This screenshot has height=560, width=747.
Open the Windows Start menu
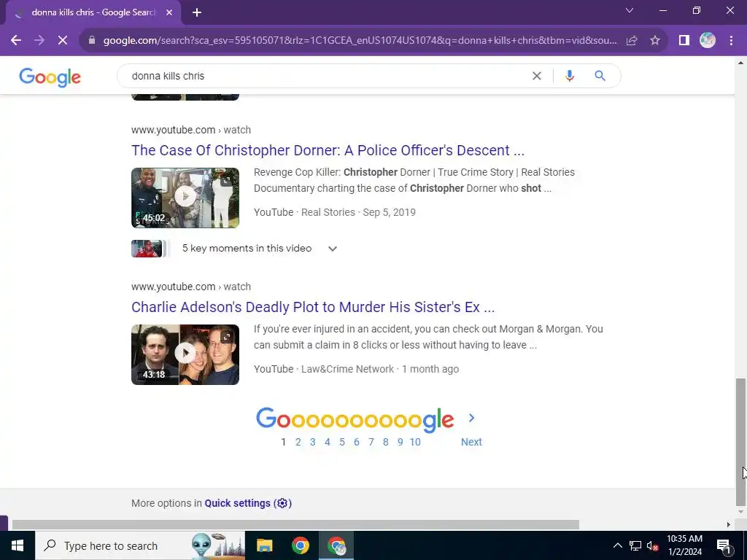click(x=18, y=545)
